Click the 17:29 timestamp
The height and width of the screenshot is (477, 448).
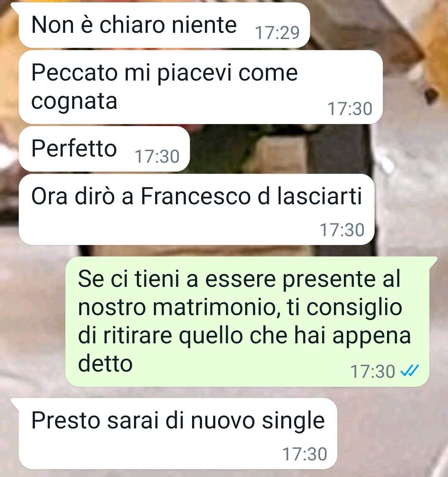coord(277,32)
